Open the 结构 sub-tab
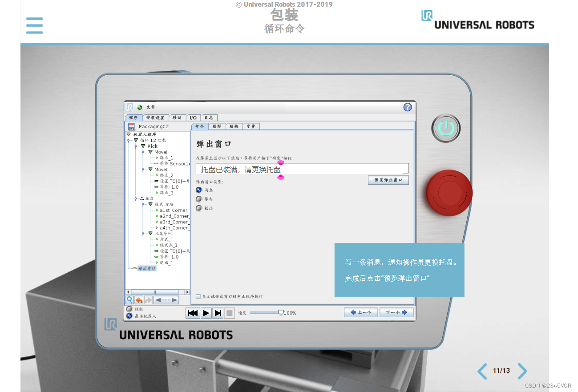 234,126
